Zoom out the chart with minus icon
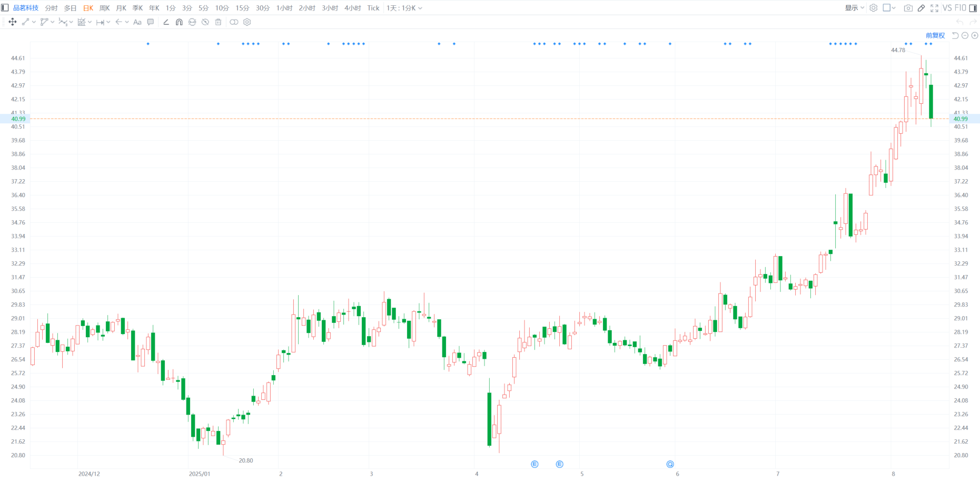 pyautogui.click(x=965, y=35)
